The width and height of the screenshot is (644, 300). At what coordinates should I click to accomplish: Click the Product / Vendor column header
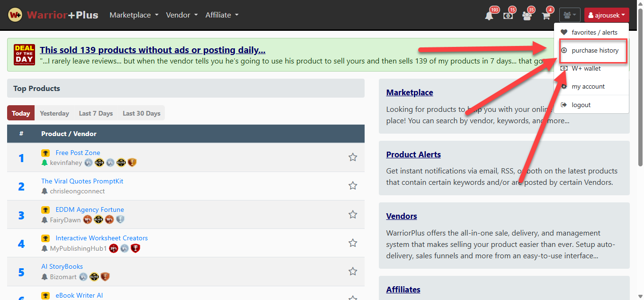(x=69, y=134)
